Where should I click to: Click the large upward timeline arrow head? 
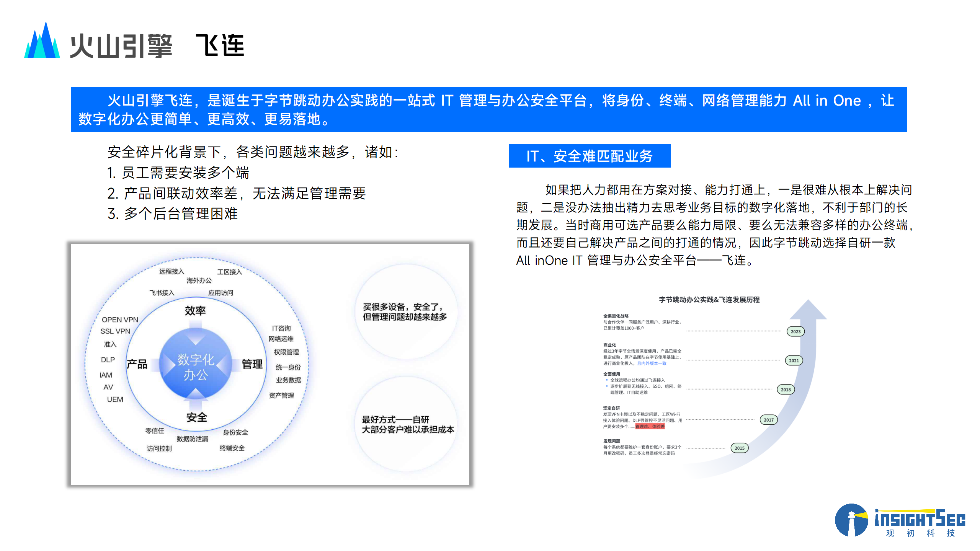[808, 310]
